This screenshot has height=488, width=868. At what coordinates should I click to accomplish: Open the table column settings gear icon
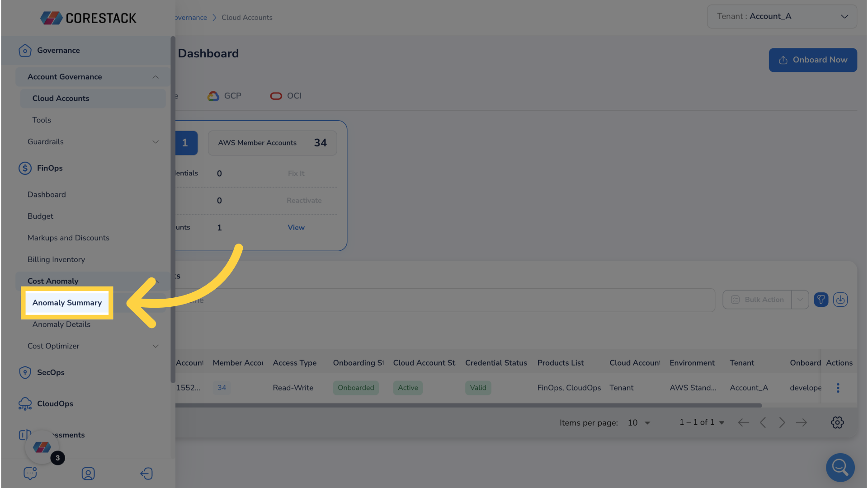click(837, 422)
